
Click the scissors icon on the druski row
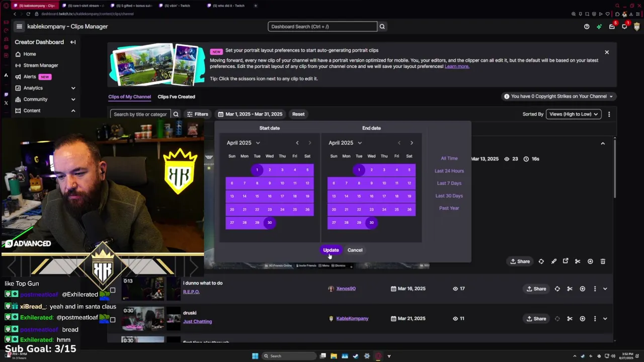[570, 319]
